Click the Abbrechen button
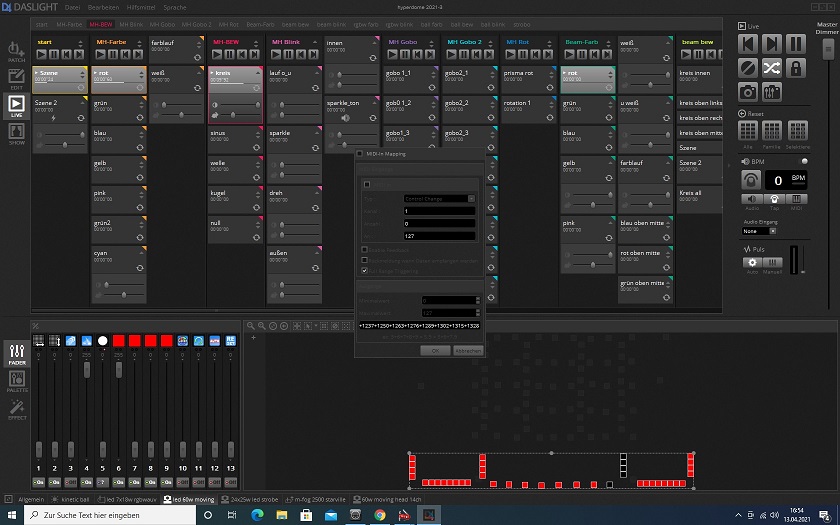Viewport: 840px width, 525px height. [468, 350]
